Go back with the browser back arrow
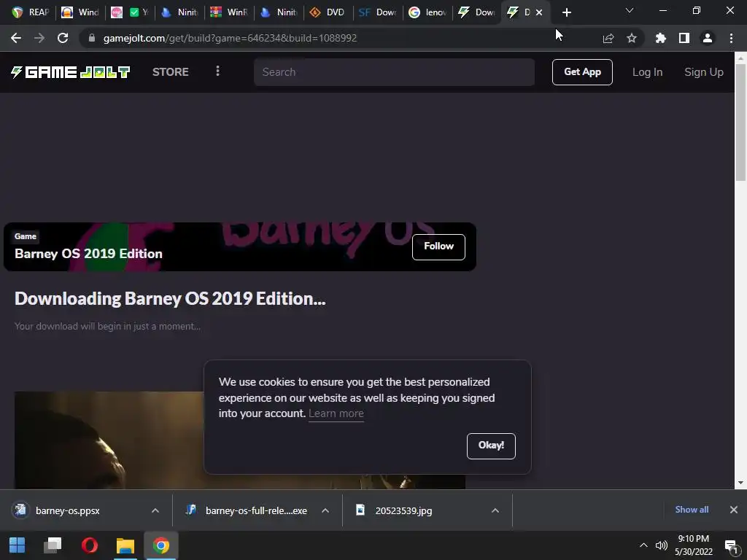 pyautogui.click(x=16, y=38)
